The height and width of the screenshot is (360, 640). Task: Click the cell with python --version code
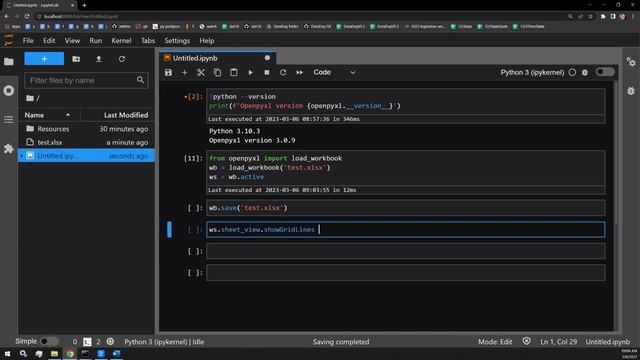[x=405, y=101]
